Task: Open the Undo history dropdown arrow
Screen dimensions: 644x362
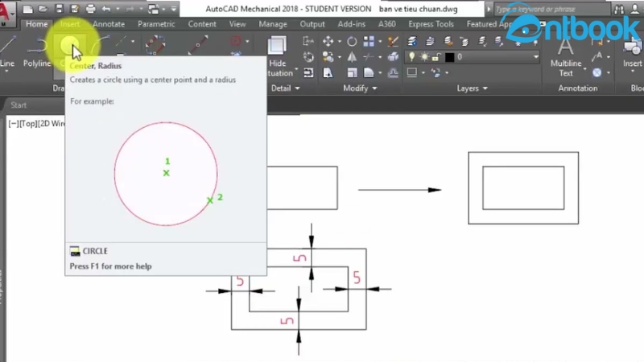Action: point(117,9)
